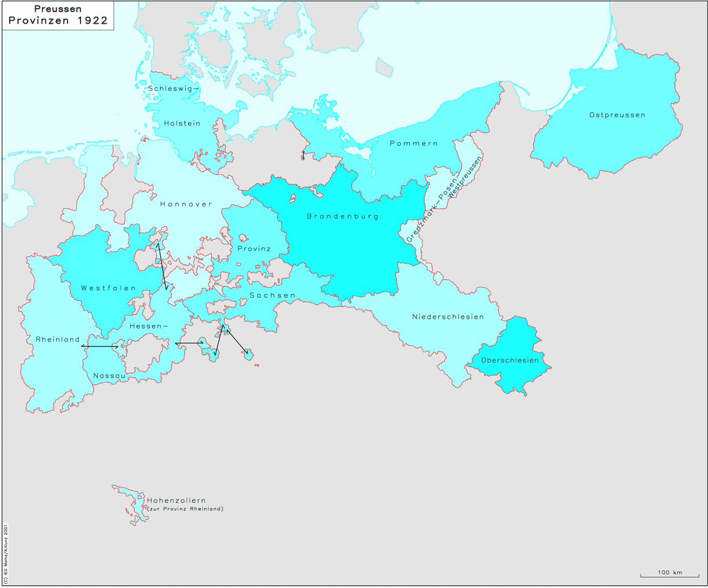708x588 pixels.
Task: Select the Hessen- label
Action: [149, 326]
